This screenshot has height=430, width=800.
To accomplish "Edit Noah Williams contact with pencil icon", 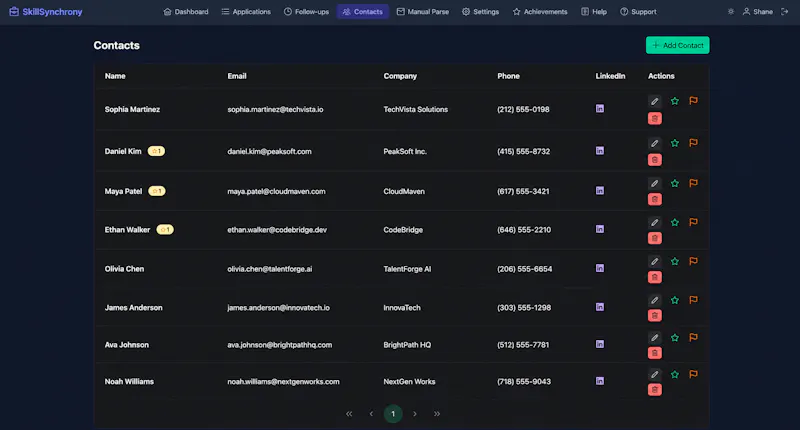I will pos(655,375).
